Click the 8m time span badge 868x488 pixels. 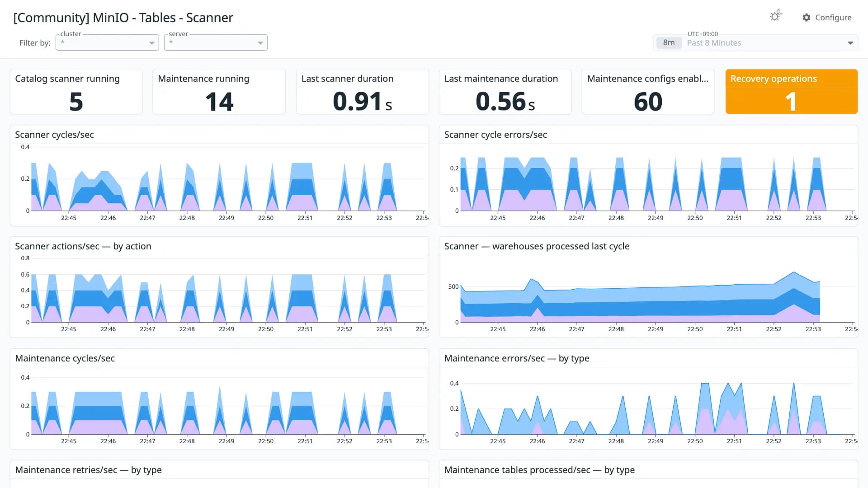point(669,42)
